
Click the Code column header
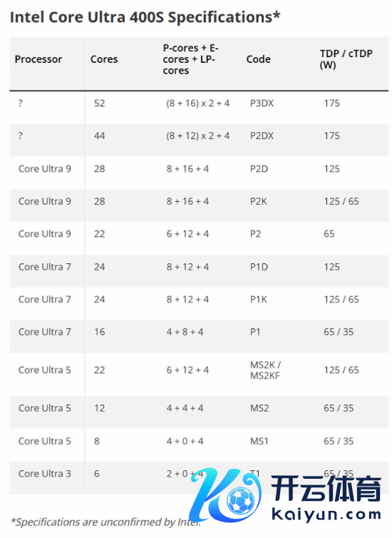click(258, 59)
